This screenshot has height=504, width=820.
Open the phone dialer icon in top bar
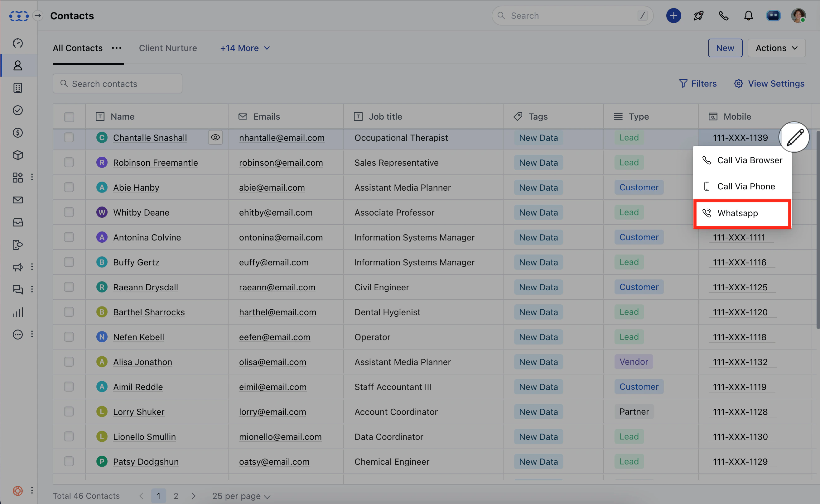pyautogui.click(x=724, y=16)
